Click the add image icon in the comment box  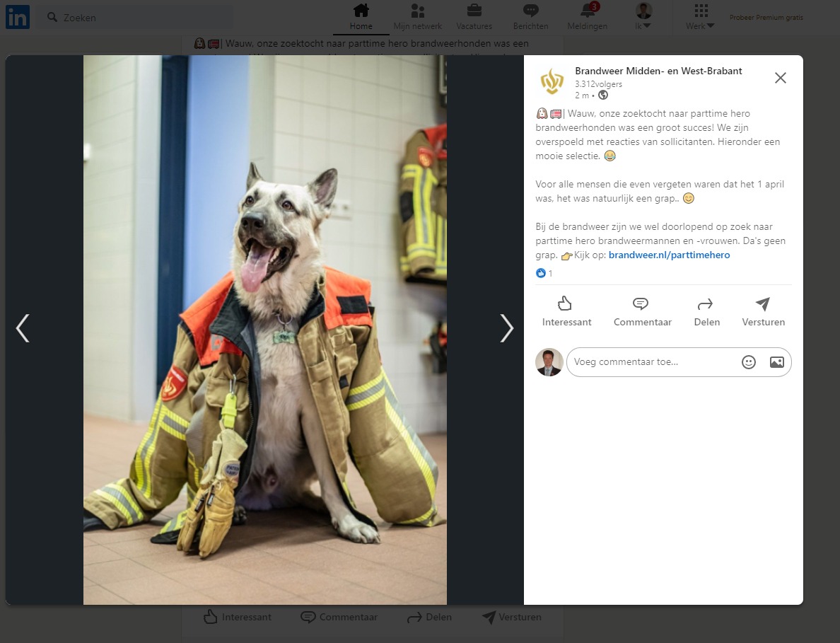pyautogui.click(x=777, y=362)
